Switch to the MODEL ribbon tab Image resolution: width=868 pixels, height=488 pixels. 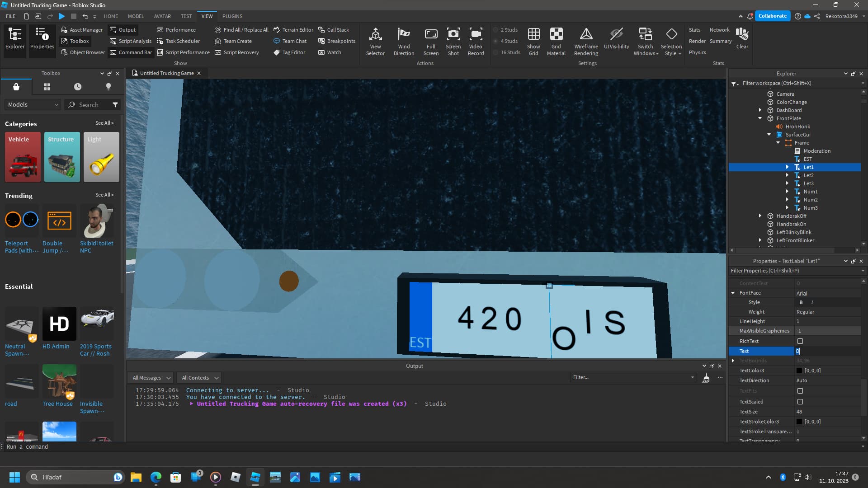click(x=136, y=16)
